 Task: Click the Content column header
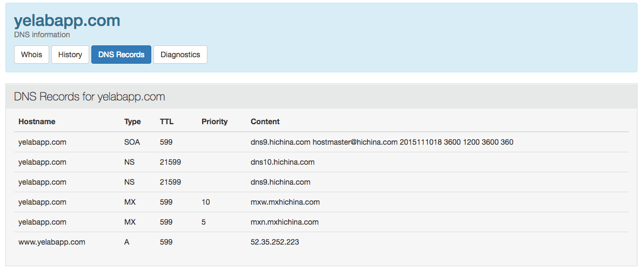click(265, 122)
